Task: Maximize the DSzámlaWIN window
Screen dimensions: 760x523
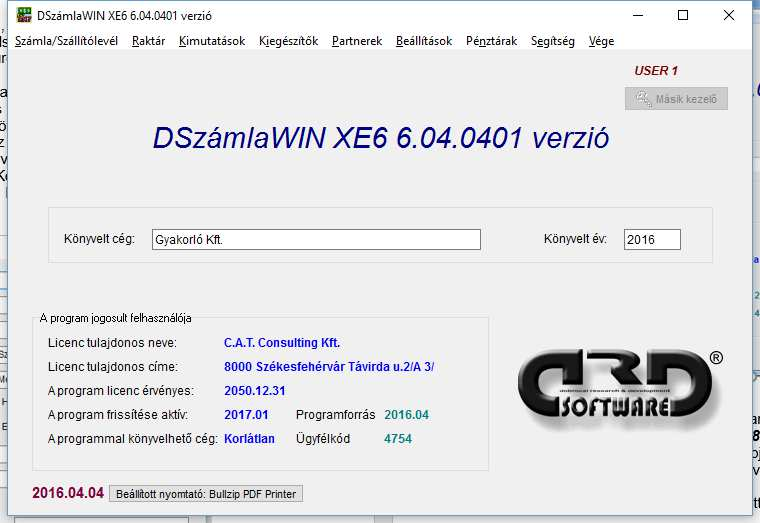Action: [x=683, y=16]
